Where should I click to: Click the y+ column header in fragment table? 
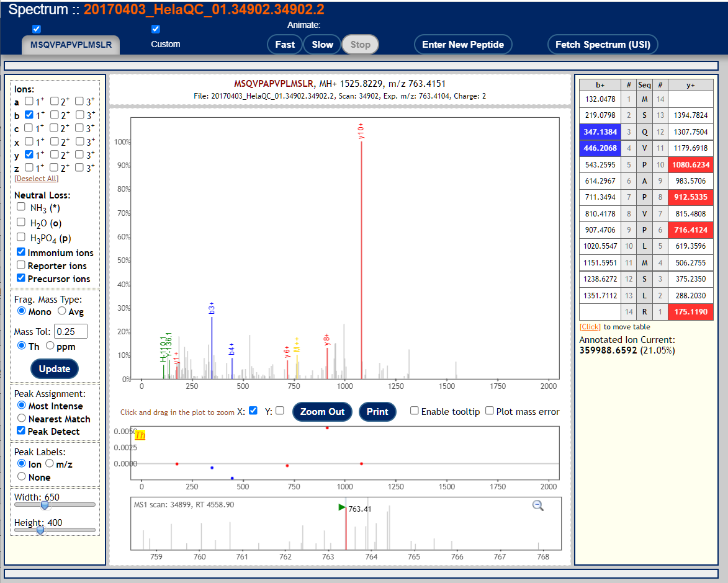tap(691, 85)
